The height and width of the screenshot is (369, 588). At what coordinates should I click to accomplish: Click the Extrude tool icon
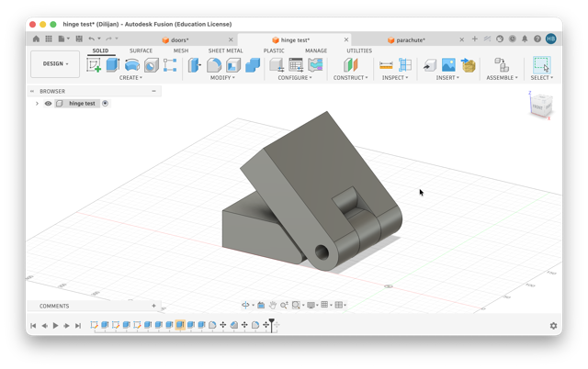click(x=112, y=65)
